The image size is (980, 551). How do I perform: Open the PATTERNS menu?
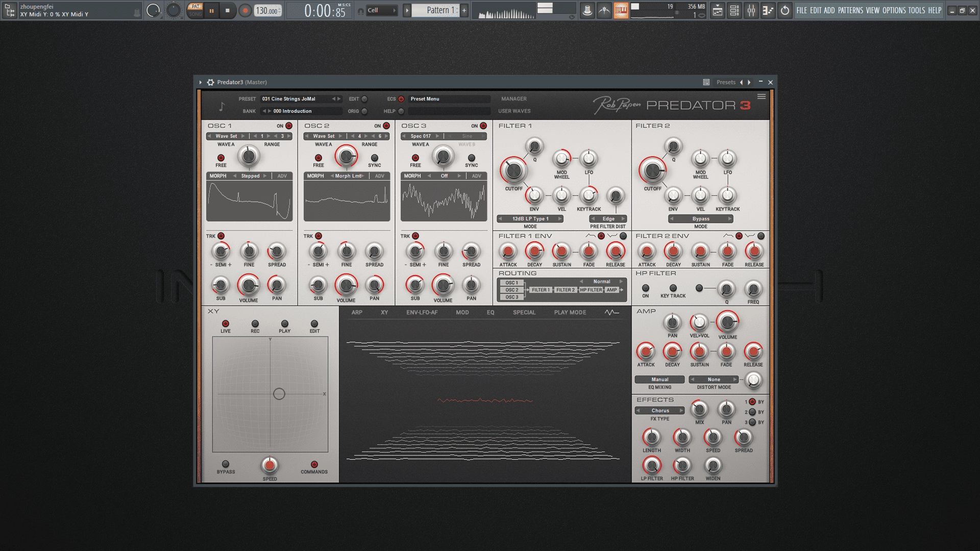(850, 10)
